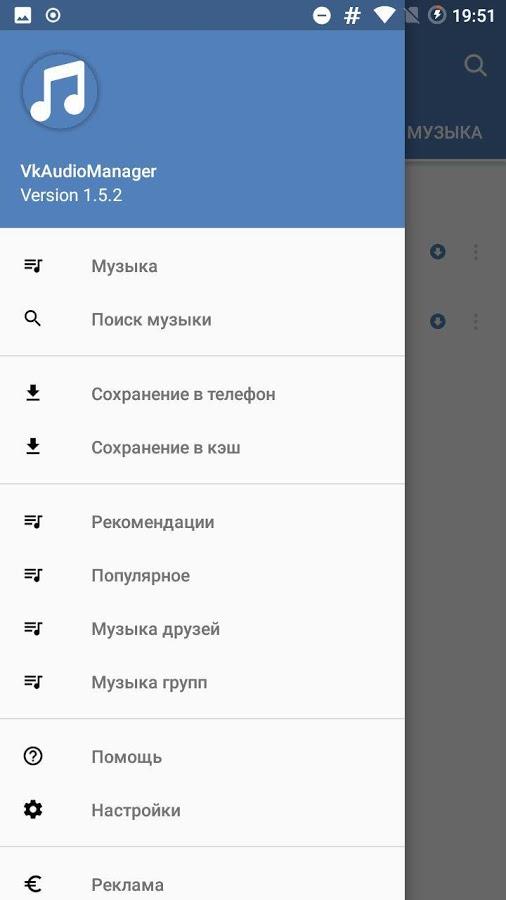The height and width of the screenshot is (900, 506).
Task: Open Сохранение в кэш section
Action: coord(202,448)
